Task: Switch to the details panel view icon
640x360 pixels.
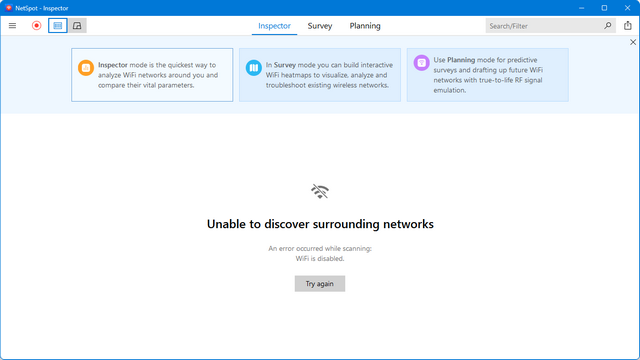Action: 77,26
